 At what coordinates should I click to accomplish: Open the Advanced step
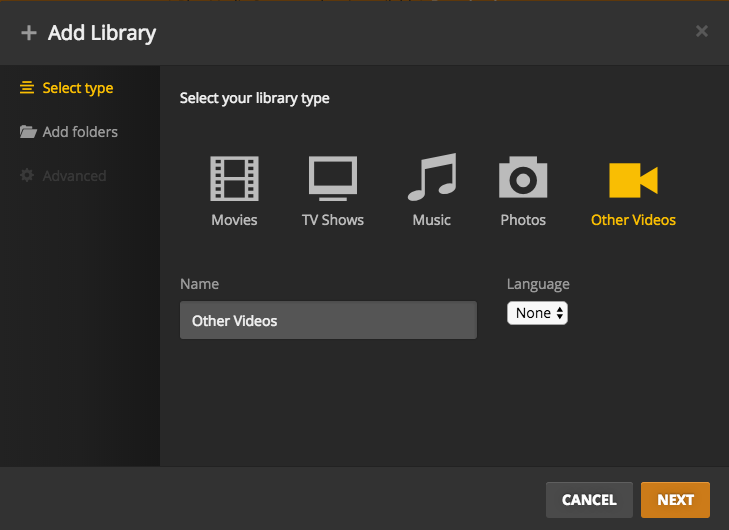pyautogui.click(x=74, y=176)
